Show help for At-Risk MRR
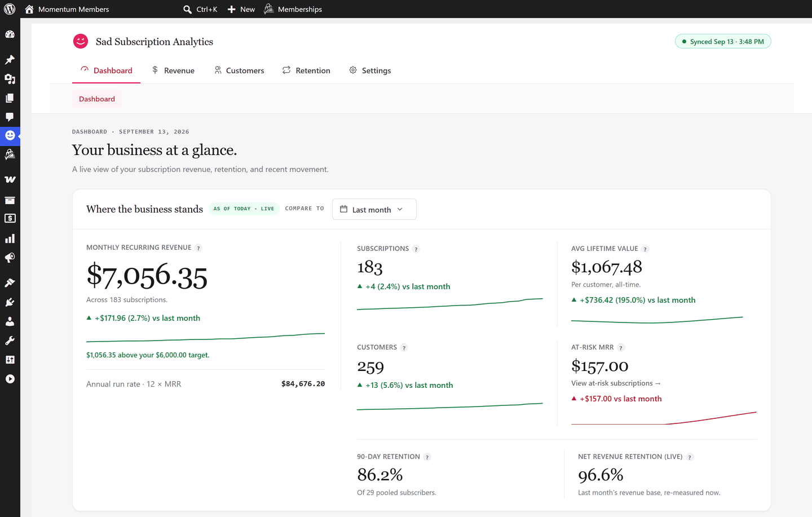The height and width of the screenshot is (517, 812). point(621,348)
